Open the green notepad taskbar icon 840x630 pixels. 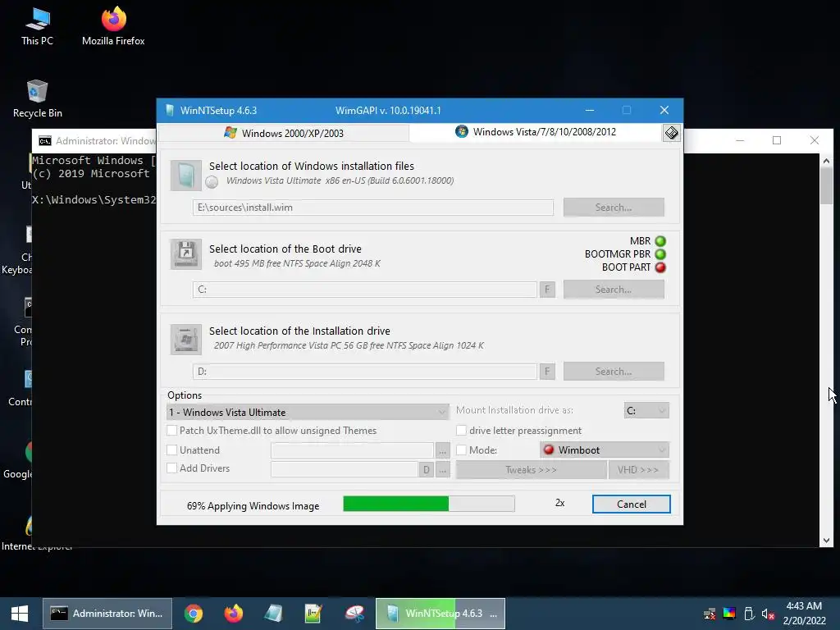coord(313,614)
